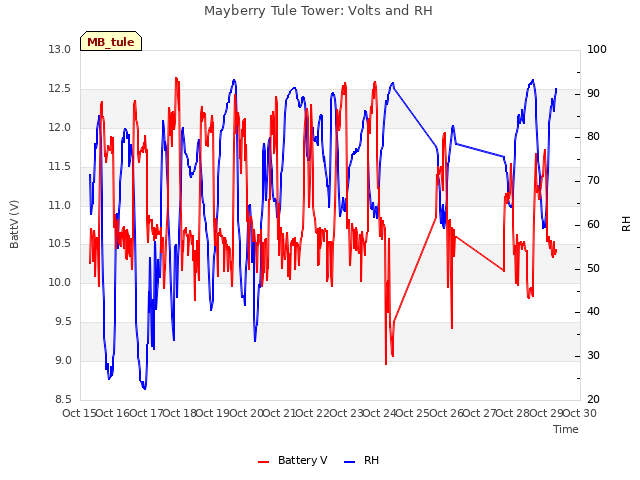640x480 pixels.
Task: Select the 11.0 left axis tick
Action: 60,205
